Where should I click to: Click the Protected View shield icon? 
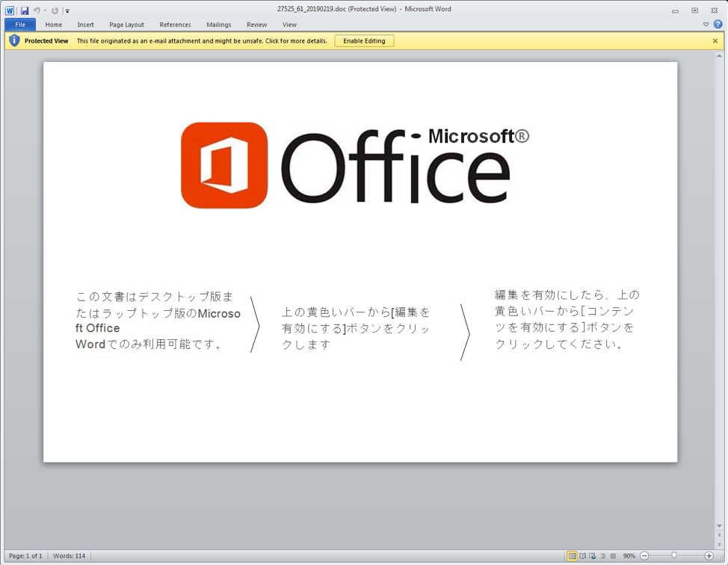pyautogui.click(x=14, y=41)
